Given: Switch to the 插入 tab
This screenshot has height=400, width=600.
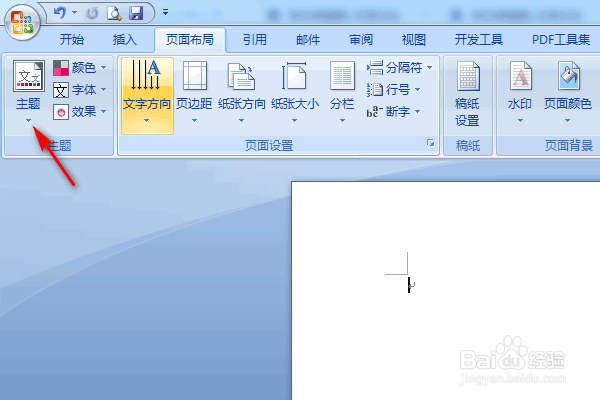Looking at the screenshot, I should click(x=124, y=39).
